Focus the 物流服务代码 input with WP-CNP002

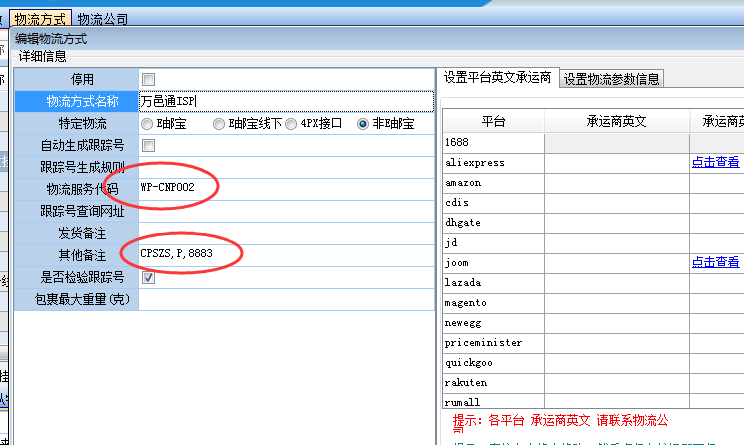coord(285,189)
